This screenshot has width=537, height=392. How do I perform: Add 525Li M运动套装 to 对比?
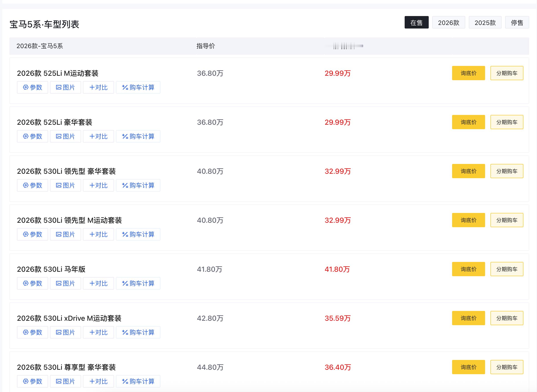coord(98,87)
